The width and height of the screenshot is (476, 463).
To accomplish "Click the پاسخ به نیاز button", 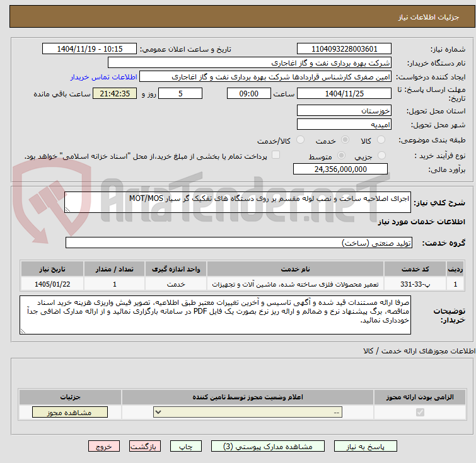I will pos(366,447).
